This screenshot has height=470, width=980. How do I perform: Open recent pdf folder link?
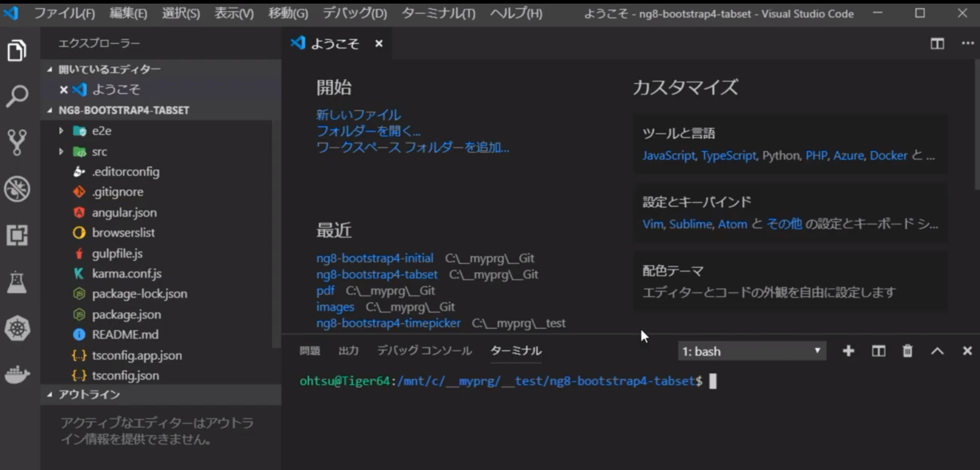(x=325, y=291)
